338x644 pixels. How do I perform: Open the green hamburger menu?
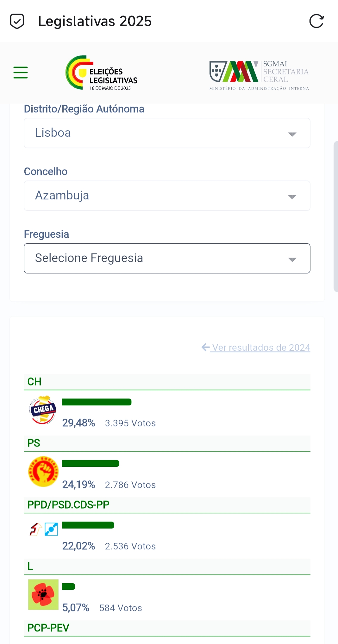(21, 72)
